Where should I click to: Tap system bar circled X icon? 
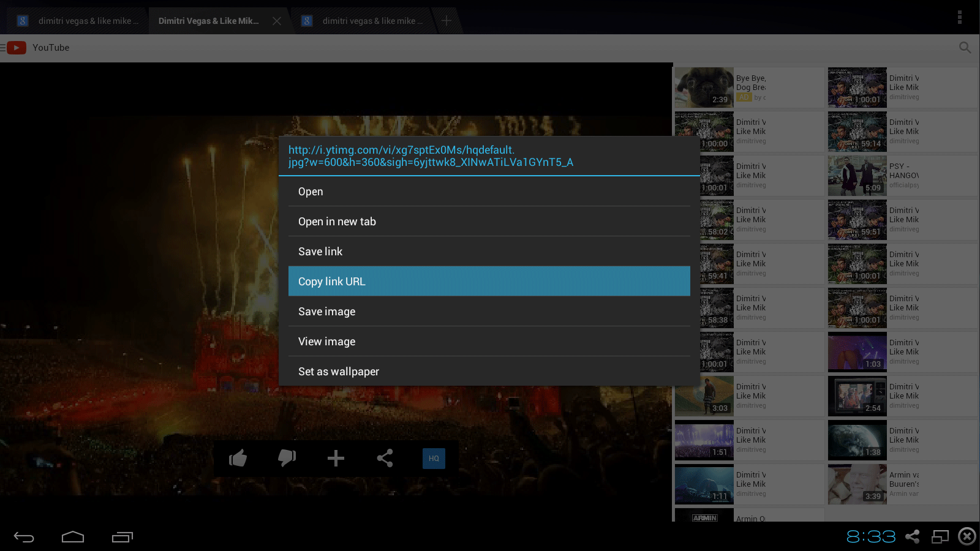pyautogui.click(x=967, y=537)
